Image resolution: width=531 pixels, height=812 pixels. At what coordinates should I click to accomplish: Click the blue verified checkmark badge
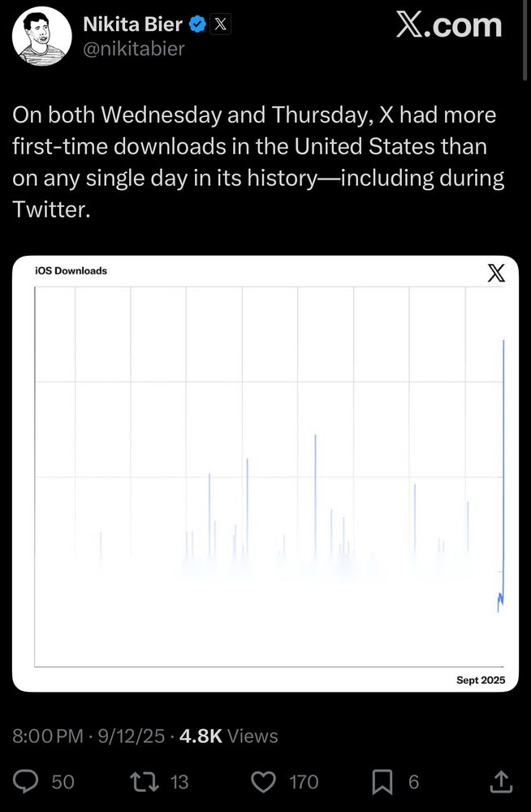pos(196,24)
